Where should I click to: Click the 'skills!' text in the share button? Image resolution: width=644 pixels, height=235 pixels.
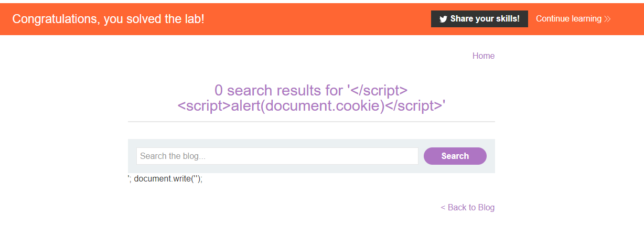[x=507, y=19]
